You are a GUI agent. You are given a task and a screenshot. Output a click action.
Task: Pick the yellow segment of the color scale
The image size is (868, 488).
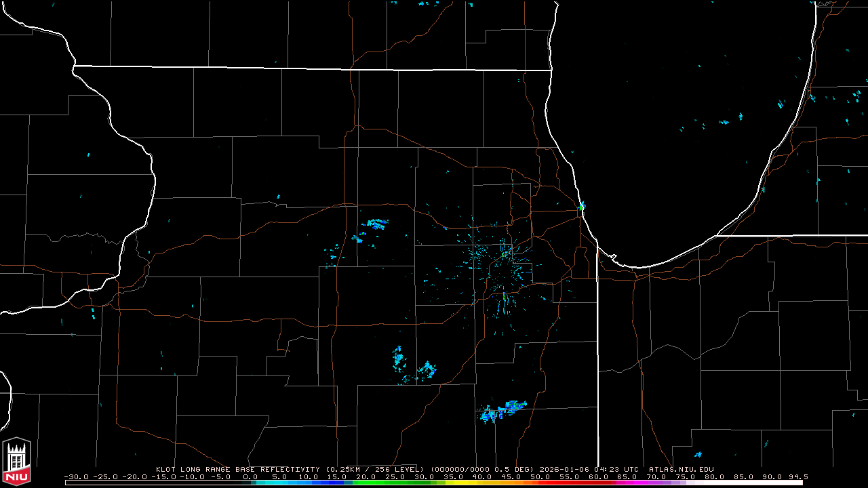coord(468,483)
